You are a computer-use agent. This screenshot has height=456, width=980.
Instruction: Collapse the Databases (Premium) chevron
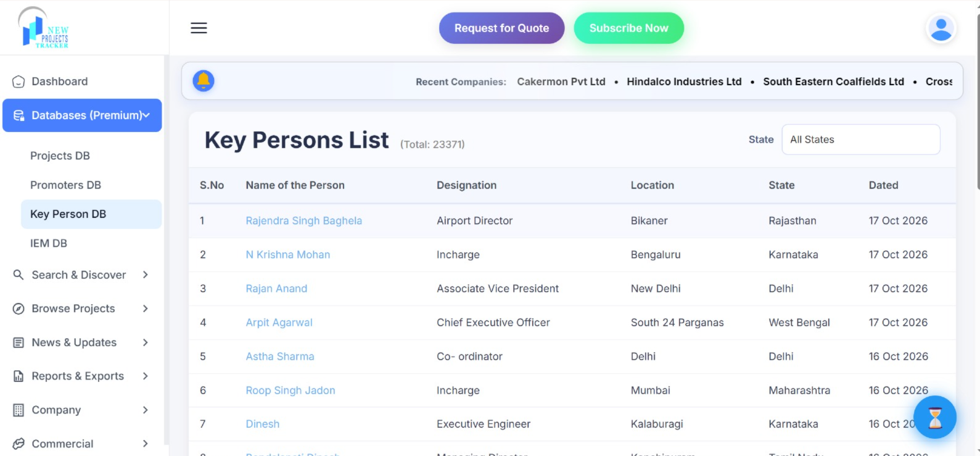146,115
